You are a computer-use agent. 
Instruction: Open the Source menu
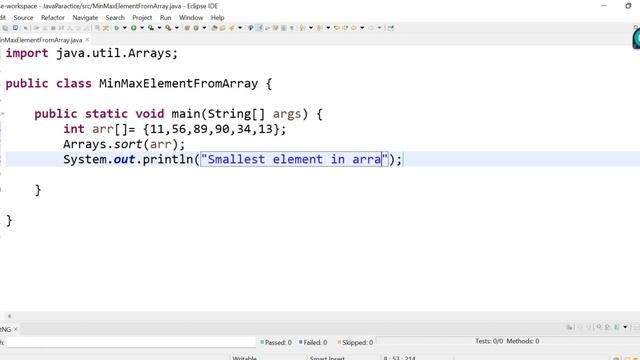(x=23, y=18)
